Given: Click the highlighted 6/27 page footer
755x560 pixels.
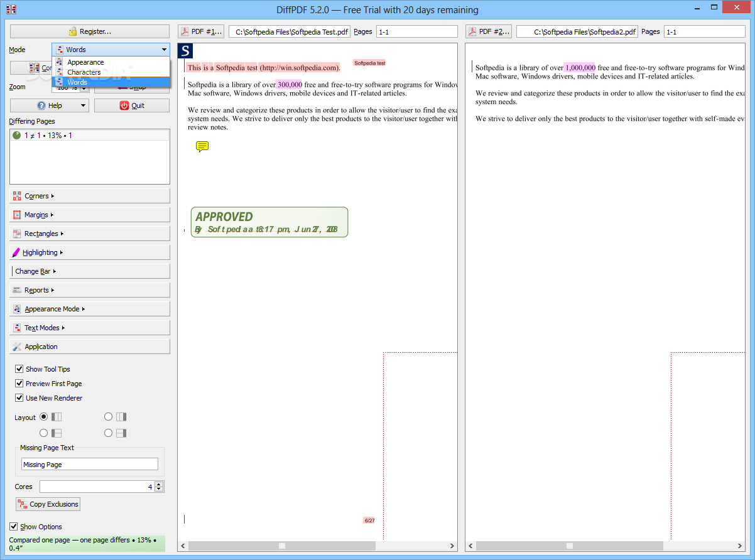Looking at the screenshot, I should pos(369,520).
